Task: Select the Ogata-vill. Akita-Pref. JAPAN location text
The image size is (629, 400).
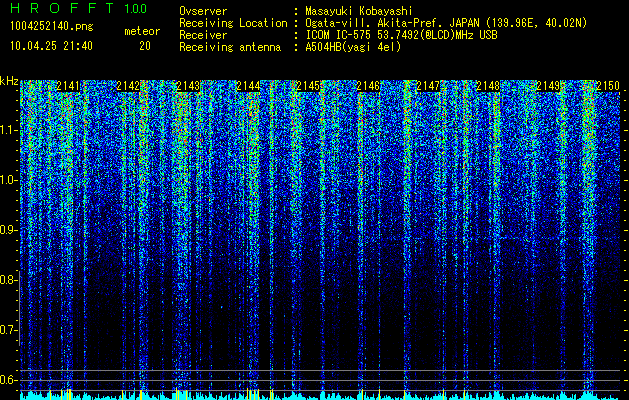Action: tap(446, 23)
